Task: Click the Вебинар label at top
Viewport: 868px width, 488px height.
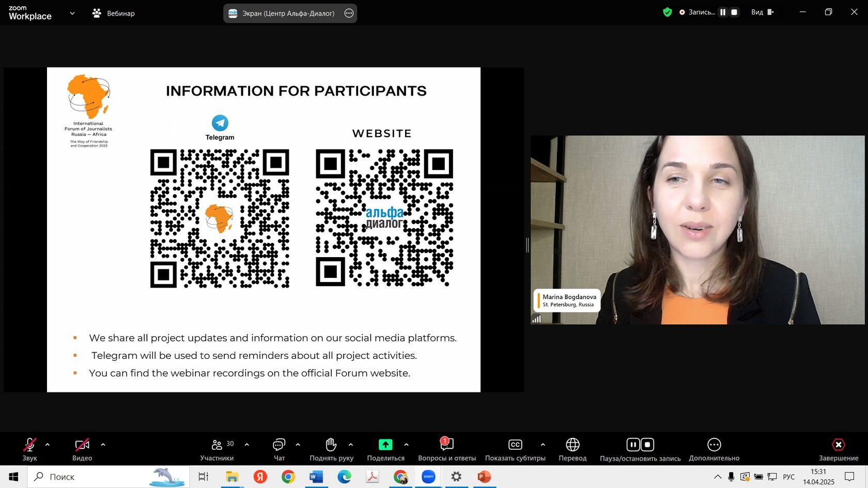Action: coord(120,13)
